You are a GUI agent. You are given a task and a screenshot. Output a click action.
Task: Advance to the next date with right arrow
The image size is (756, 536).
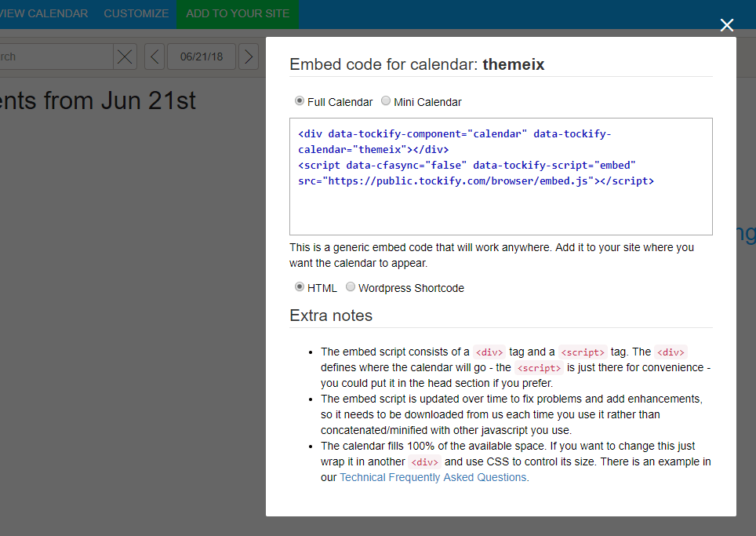(249, 57)
